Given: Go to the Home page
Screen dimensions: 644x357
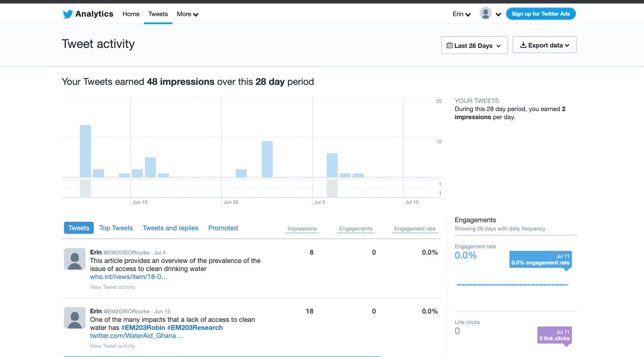Looking at the screenshot, I should (x=131, y=14).
